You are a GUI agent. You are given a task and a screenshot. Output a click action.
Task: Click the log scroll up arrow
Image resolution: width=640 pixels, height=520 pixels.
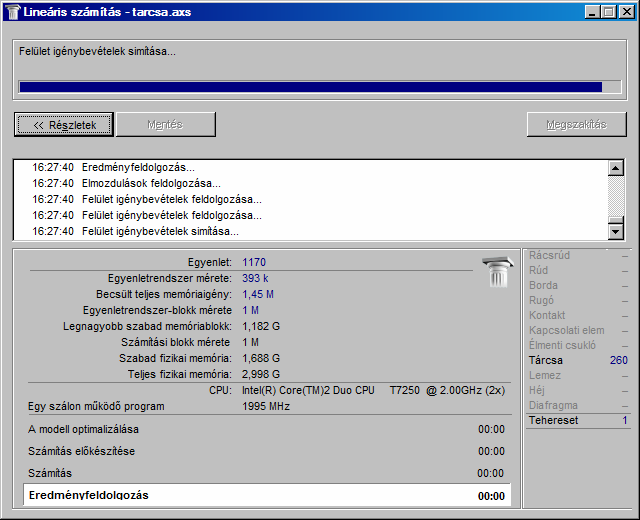click(x=616, y=168)
